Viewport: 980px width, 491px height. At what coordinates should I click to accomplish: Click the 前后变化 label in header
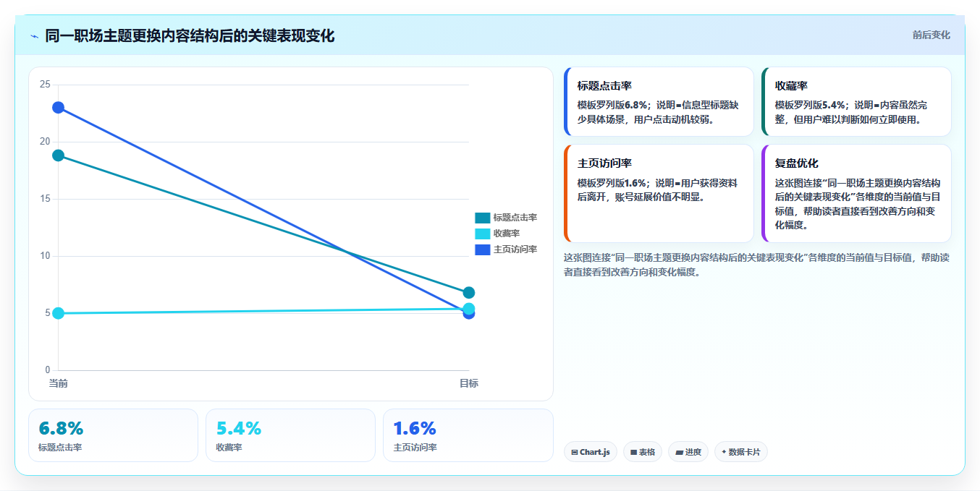[931, 35]
